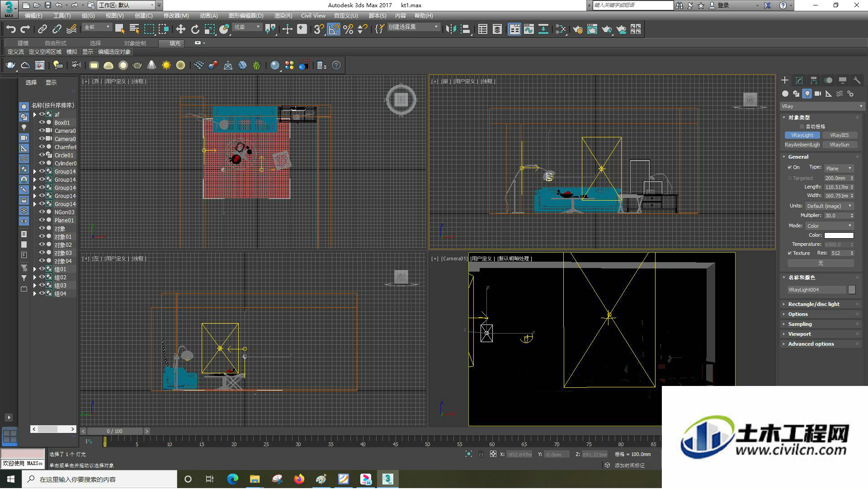The width and height of the screenshot is (868, 489).
Task: Open the Utilities wrench panel icon
Action: (x=857, y=80)
